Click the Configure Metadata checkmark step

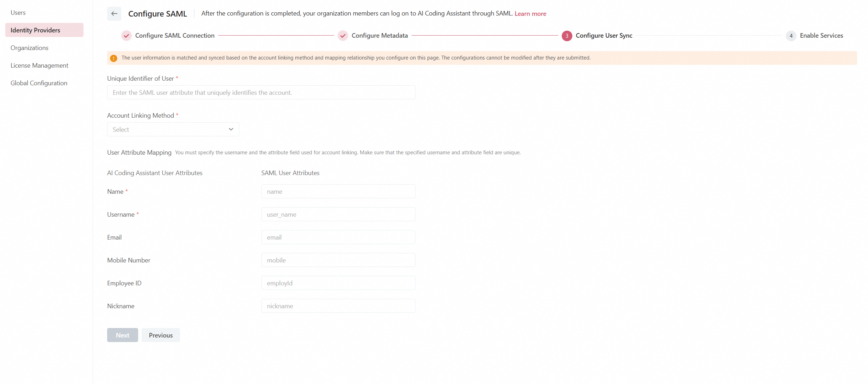[x=343, y=36]
